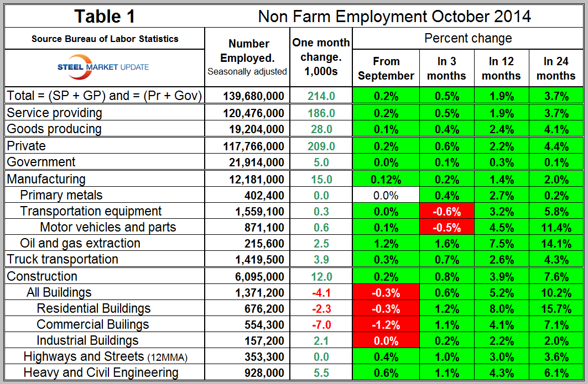Select the Heavy and Civil Engineering label
The image size is (588, 384).
[x=101, y=373]
